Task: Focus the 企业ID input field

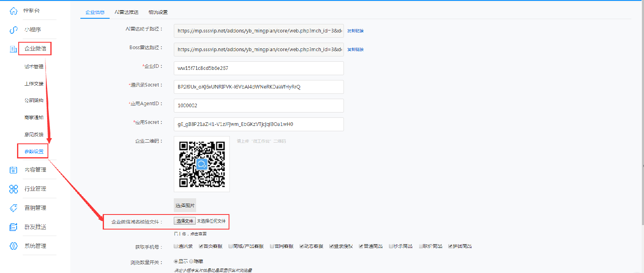Action: click(x=259, y=68)
